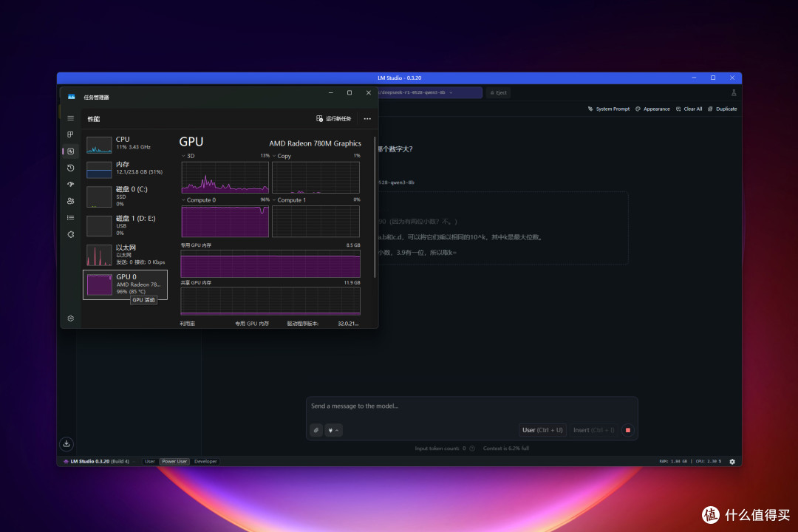798x532 pixels.
Task: Click the User (Ctrl + U) role button
Action: tap(542, 430)
